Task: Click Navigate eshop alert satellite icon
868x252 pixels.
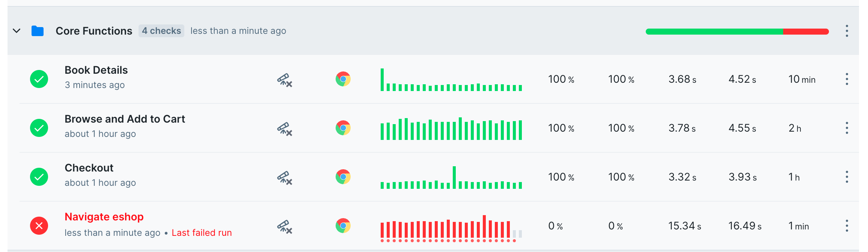Action: click(x=285, y=227)
